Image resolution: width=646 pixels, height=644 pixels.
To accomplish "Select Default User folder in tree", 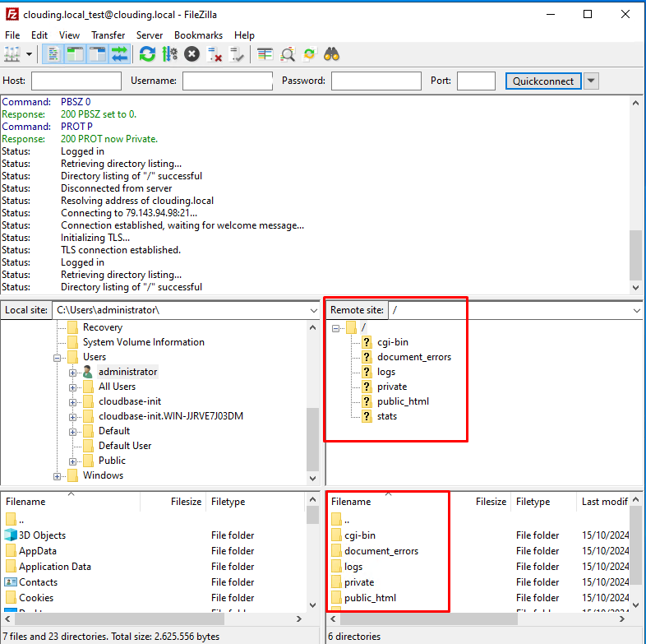I will (x=125, y=446).
